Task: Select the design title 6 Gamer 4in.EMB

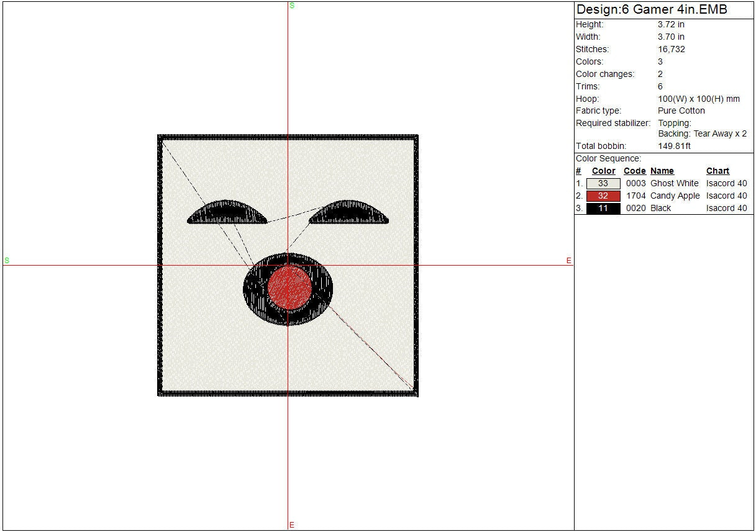Action: (652, 10)
